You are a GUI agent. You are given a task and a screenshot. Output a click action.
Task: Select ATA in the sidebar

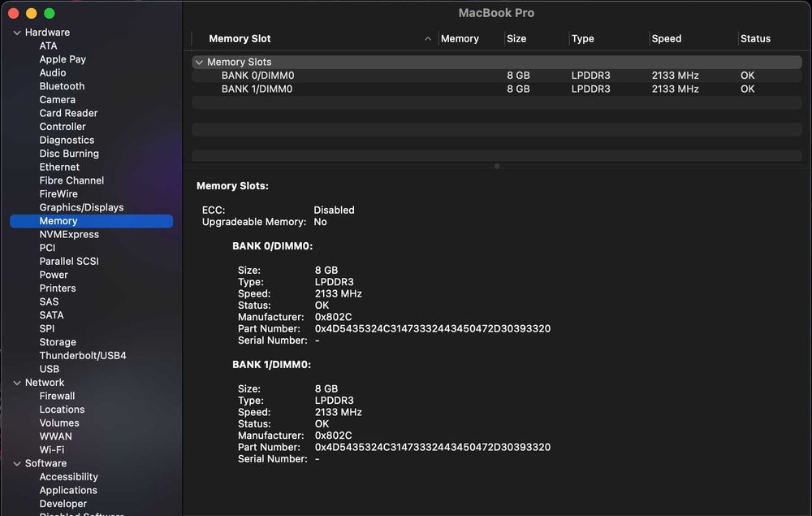coord(48,46)
